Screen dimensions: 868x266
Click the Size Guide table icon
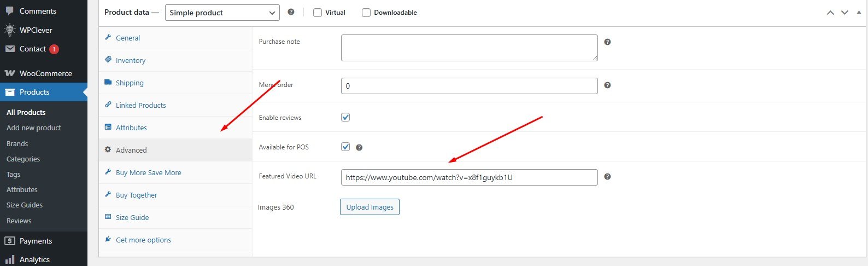[108, 217]
